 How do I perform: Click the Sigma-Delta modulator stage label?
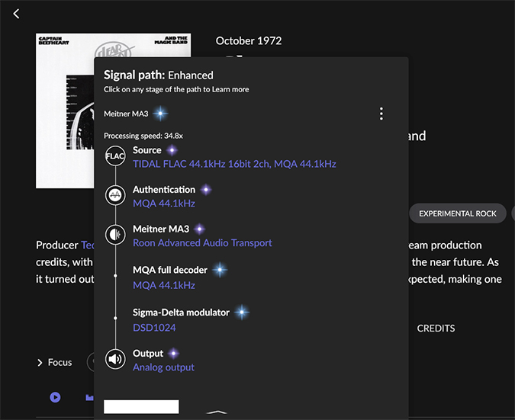pos(181,313)
